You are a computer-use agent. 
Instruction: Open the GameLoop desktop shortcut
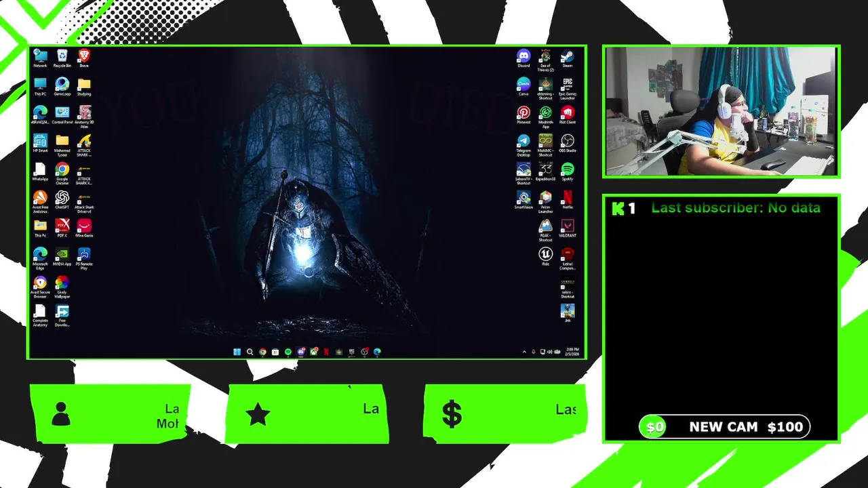tap(62, 86)
